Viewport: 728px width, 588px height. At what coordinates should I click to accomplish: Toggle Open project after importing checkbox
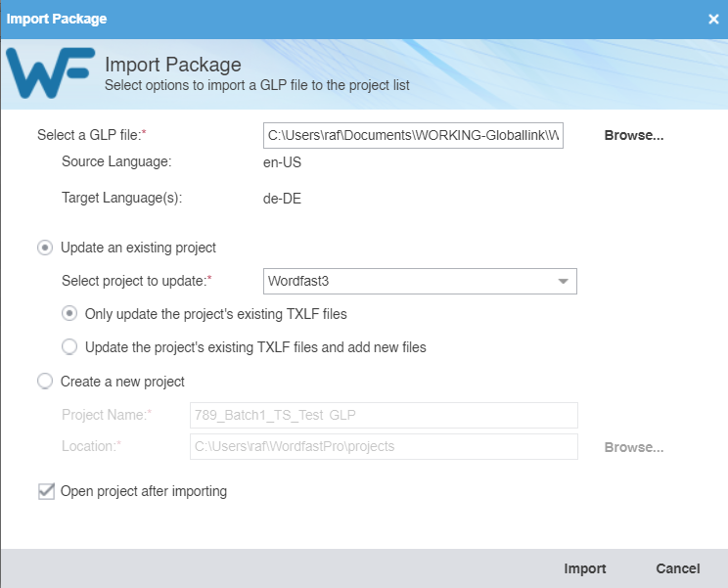(x=46, y=492)
